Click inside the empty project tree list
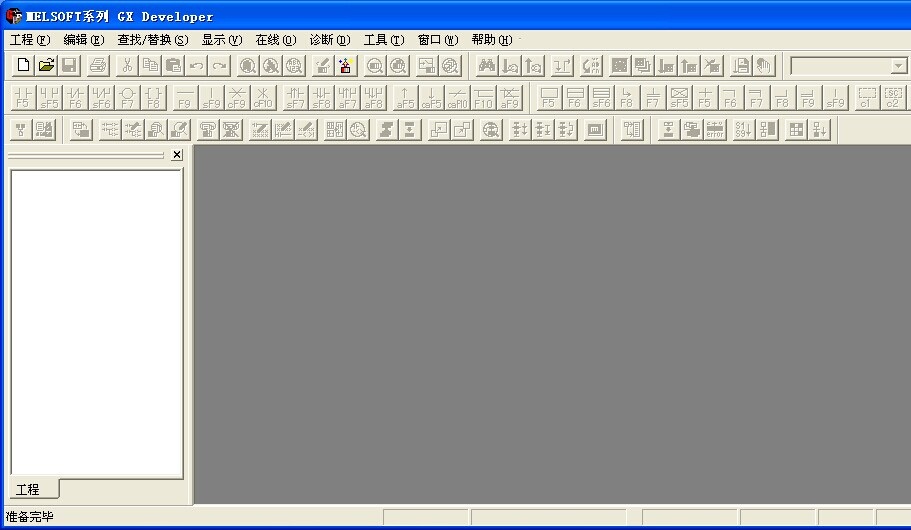Viewport: 911px width, 530px height. (97, 324)
